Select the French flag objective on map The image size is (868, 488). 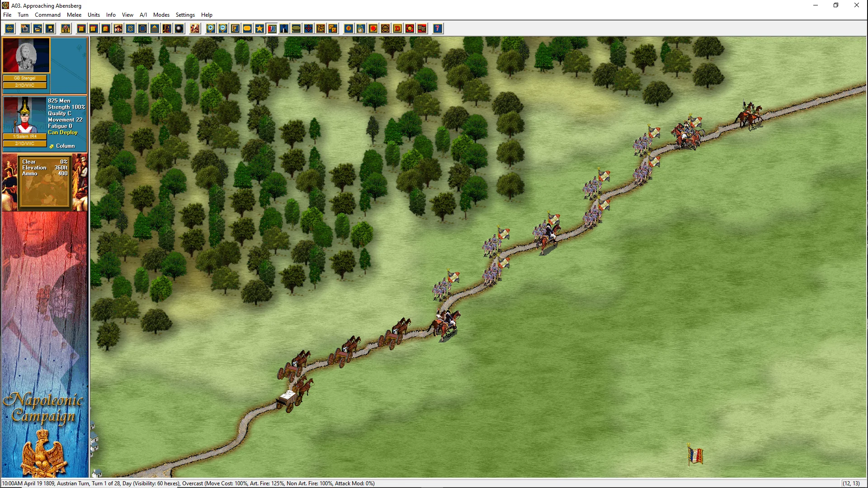pos(695,455)
